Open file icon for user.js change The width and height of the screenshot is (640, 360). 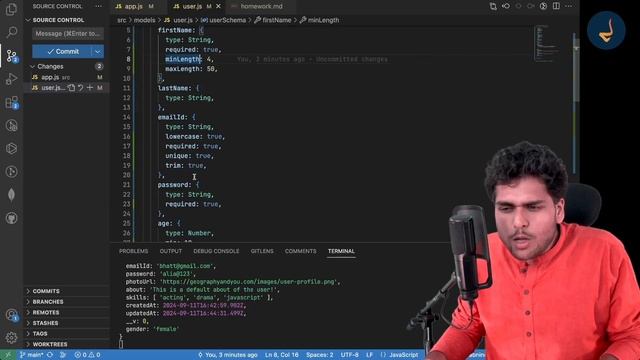(x=71, y=88)
